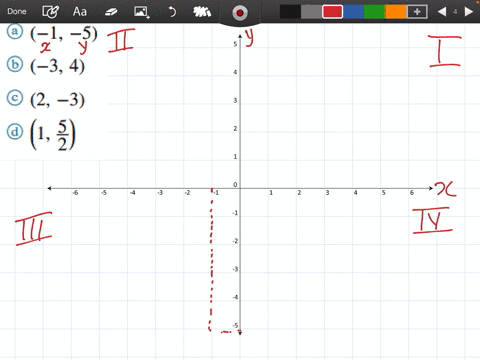Viewport: 480px width, 360px height.
Task: Click y-axis tick label 2
Action: coord(235,128)
